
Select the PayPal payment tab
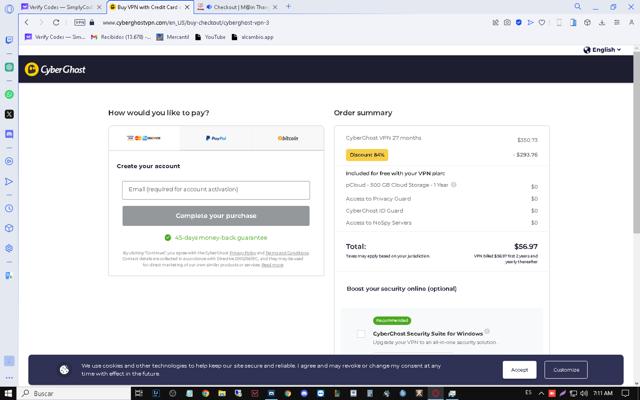tap(216, 138)
